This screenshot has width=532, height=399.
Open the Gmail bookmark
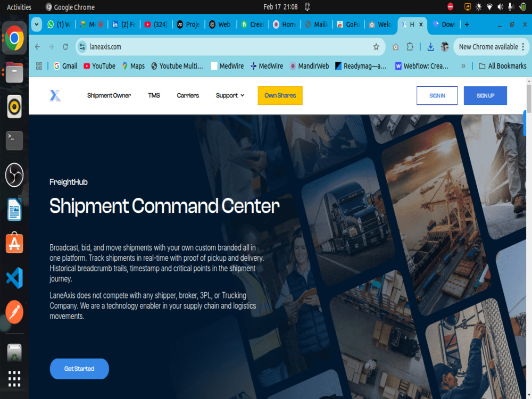(x=65, y=66)
